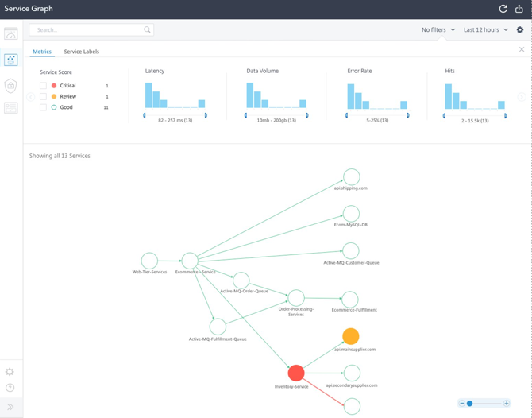Check the Good service score checkbox
The height and width of the screenshot is (418, 532).
pos(43,107)
